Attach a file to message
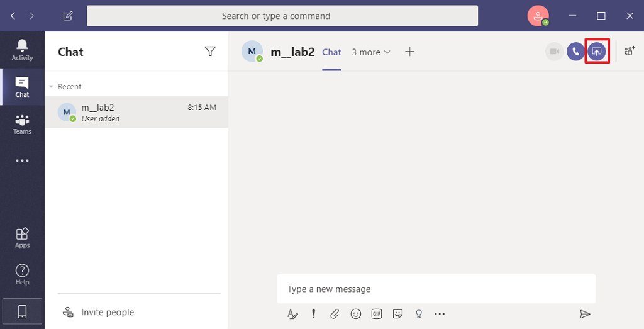Viewport: 644px width, 329px height. point(335,314)
